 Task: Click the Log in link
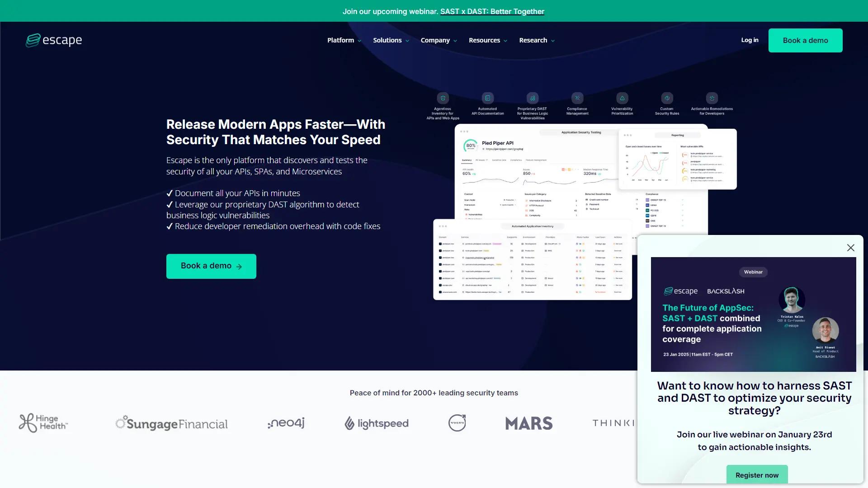pyautogui.click(x=750, y=40)
